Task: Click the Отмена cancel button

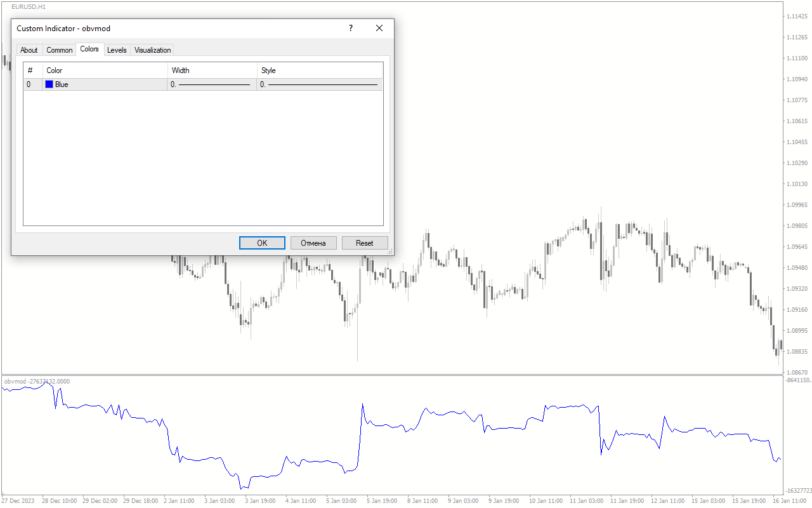Action: click(313, 243)
